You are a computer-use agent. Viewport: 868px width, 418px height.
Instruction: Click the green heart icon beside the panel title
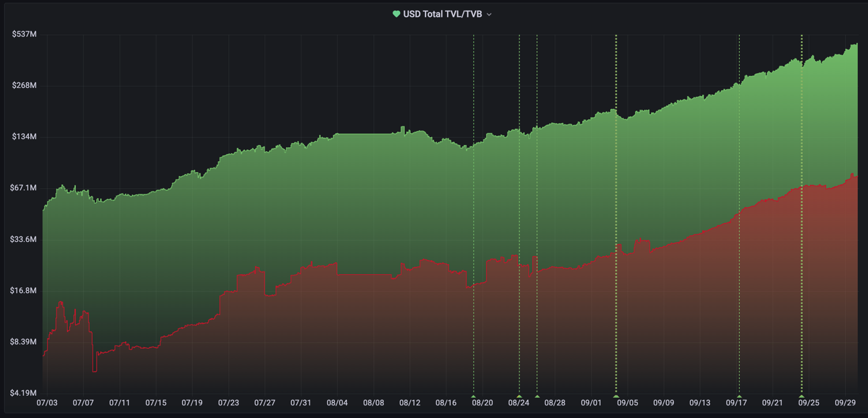395,13
